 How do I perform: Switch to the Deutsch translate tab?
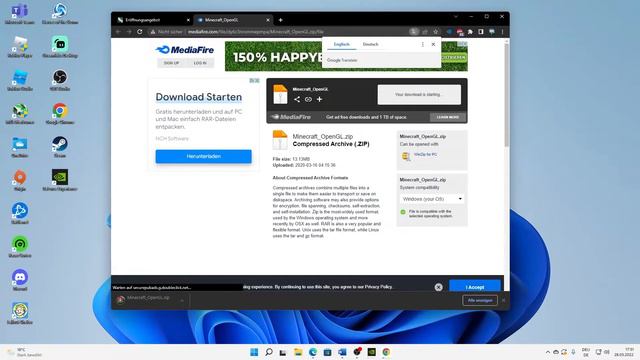[x=371, y=44]
